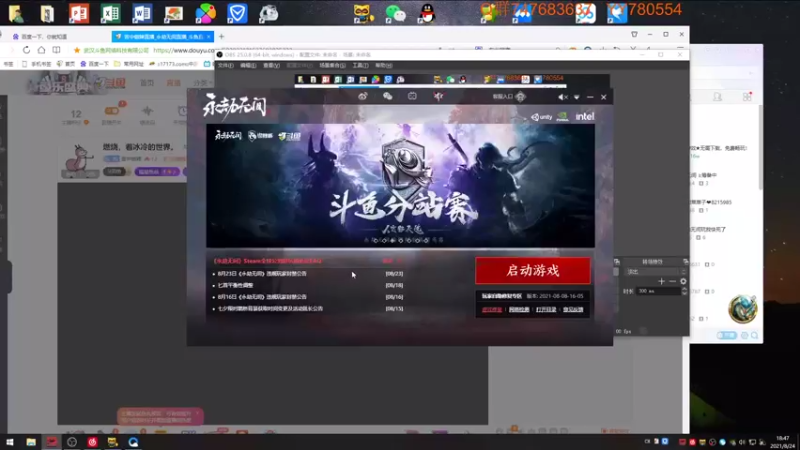Open File Explorer from the taskbar
Viewport: 800px width, 450px height.
31,442
